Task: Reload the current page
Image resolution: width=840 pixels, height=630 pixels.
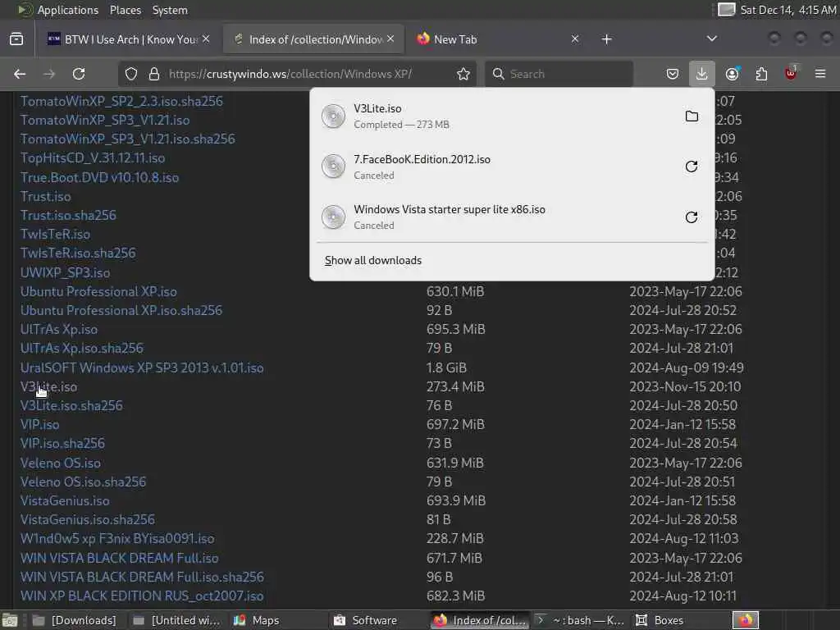Action: (79, 74)
